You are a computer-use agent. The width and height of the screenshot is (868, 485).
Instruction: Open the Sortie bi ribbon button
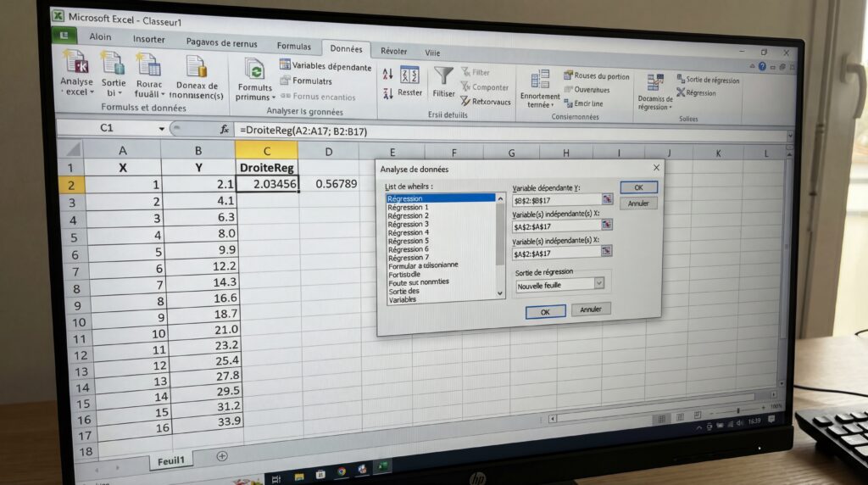coord(113,73)
